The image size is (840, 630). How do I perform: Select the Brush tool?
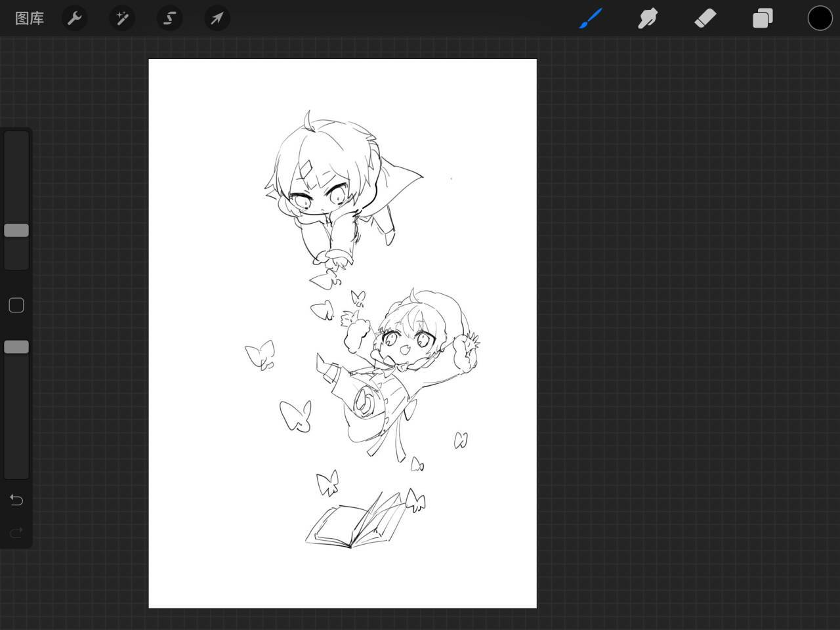tap(591, 18)
